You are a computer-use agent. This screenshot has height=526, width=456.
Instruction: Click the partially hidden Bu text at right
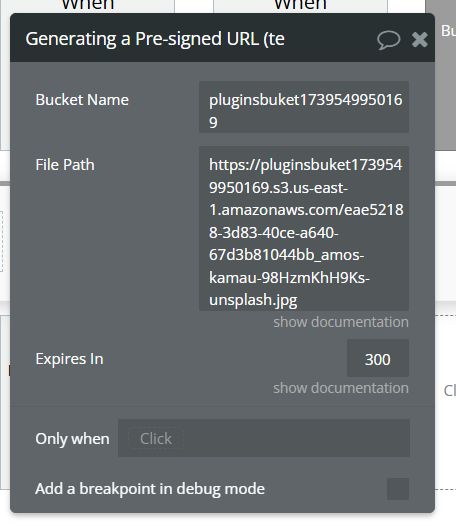tap(449, 31)
